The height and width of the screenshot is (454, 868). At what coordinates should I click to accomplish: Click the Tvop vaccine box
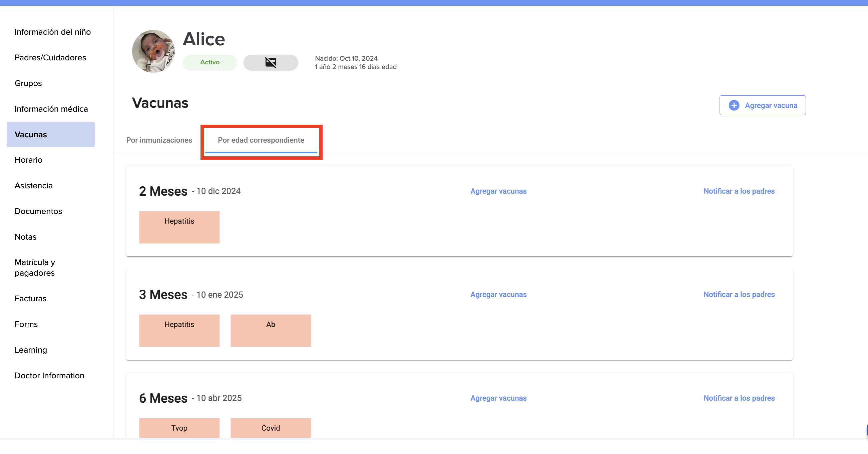tap(179, 427)
